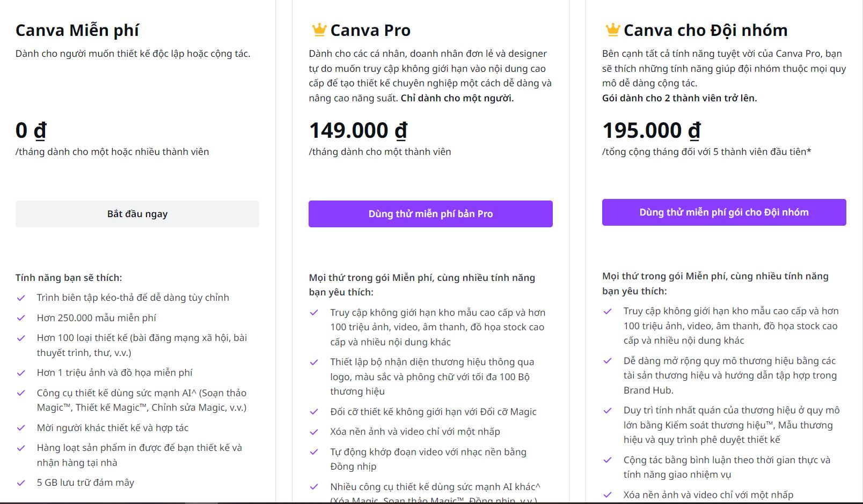The image size is (863, 504).
Task: Click the 'Bắt đầu ngay' button
Action: (x=137, y=213)
